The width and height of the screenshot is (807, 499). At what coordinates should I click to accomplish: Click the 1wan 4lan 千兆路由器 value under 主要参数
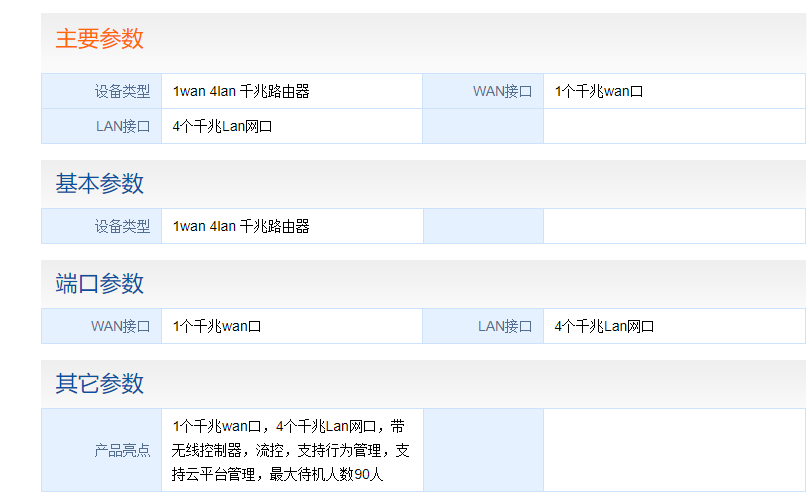(241, 92)
